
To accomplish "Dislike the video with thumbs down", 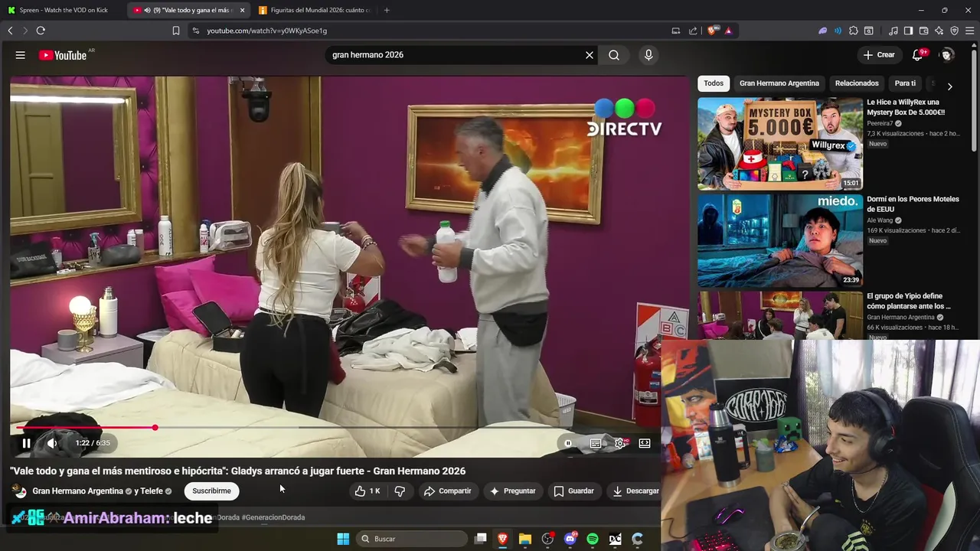I will click(x=400, y=491).
